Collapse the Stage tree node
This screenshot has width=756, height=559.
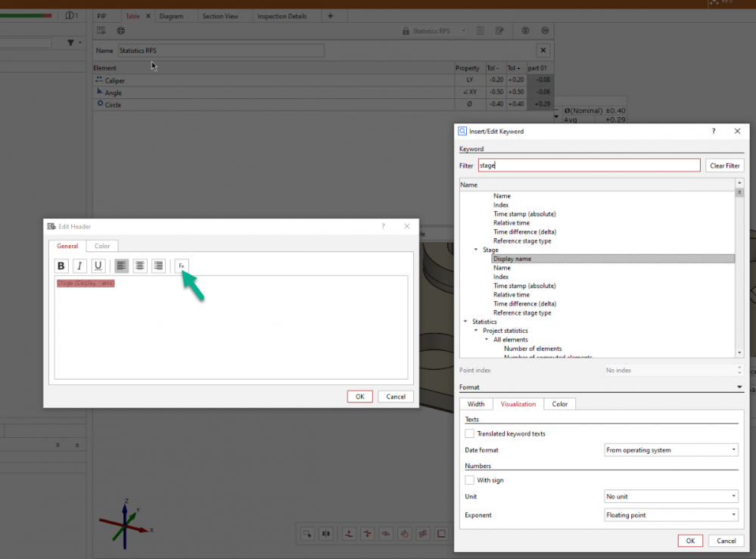tap(476, 250)
